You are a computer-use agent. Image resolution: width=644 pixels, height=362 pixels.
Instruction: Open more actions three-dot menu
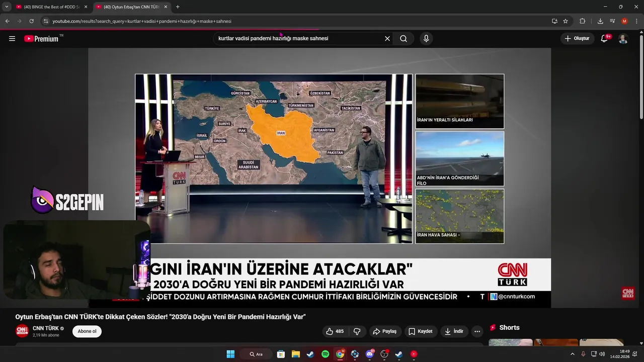tap(477, 331)
